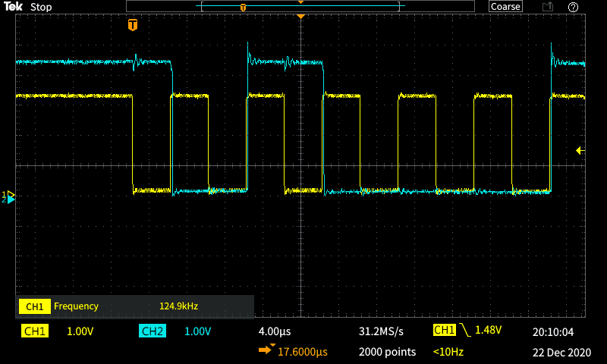Viewport: 607px width, 364px height.
Task: Select the trigger level arrow on the right edge
Action: tap(580, 151)
